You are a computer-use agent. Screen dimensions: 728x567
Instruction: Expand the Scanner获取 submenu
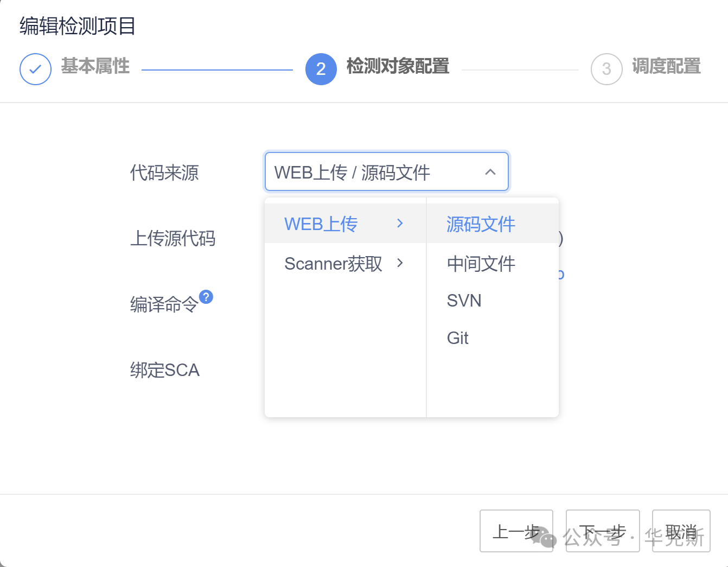[333, 264]
